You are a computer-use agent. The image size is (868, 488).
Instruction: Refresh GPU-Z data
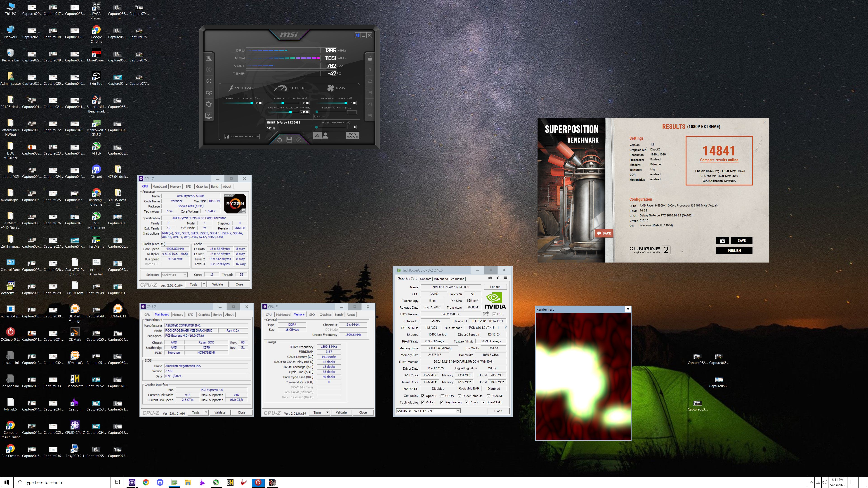click(498, 278)
